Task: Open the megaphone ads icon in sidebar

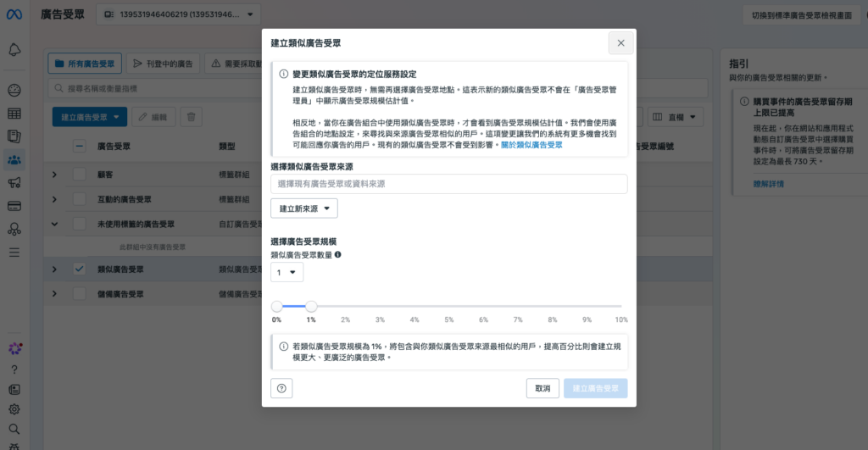Action: pyautogui.click(x=14, y=183)
